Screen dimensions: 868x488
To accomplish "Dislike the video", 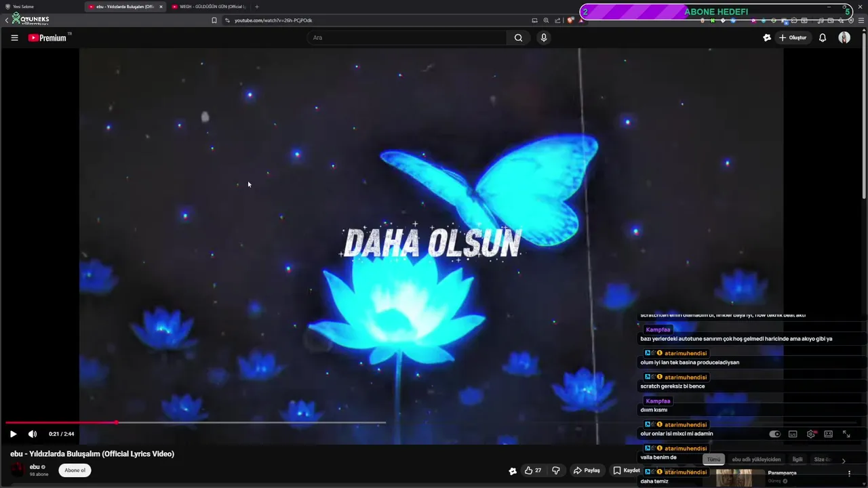I will (x=556, y=470).
